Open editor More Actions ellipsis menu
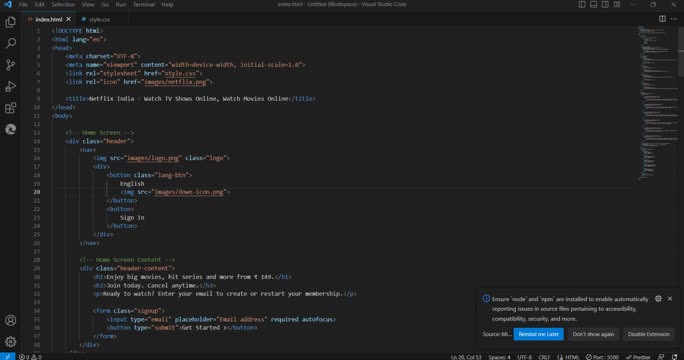684x360 pixels. pyautogui.click(x=674, y=19)
